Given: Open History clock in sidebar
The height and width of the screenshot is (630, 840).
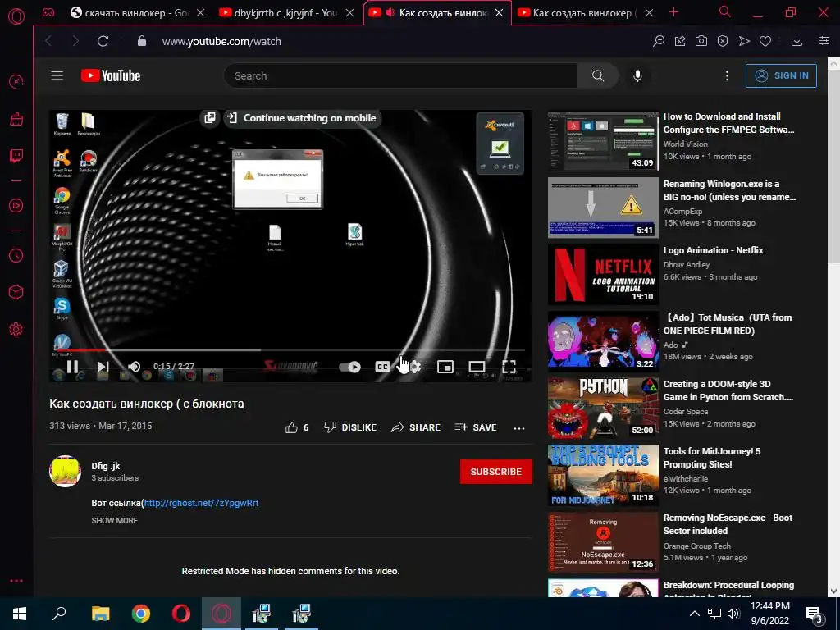Looking at the screenshot, I should pos(16,256).
